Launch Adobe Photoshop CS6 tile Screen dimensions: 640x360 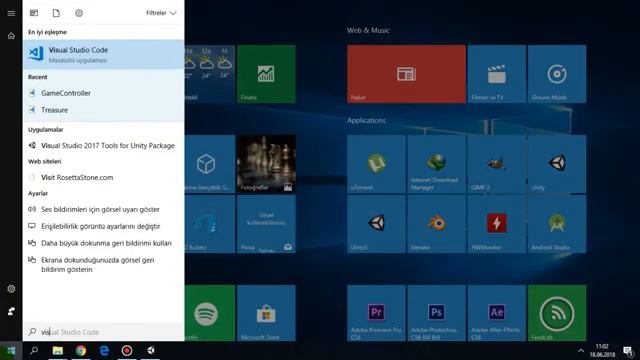click(x=436, y=313)
